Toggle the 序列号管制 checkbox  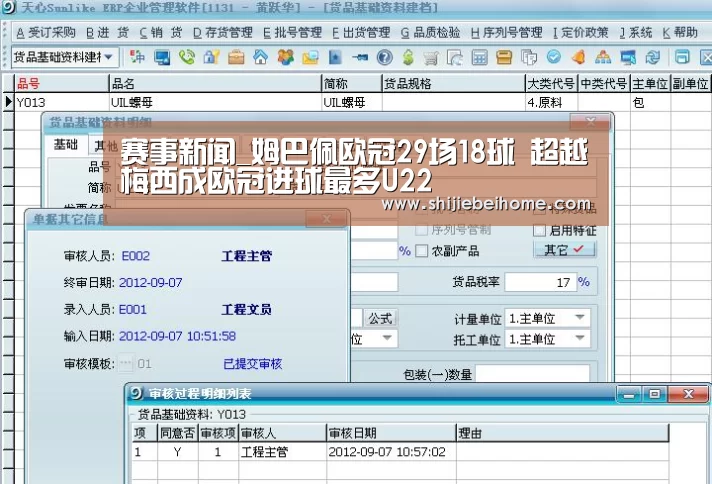(x=421, y=230)
